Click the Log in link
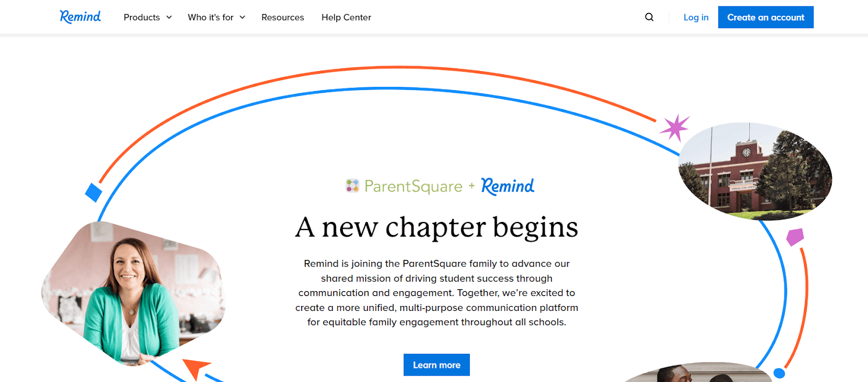 coord(696,17)
